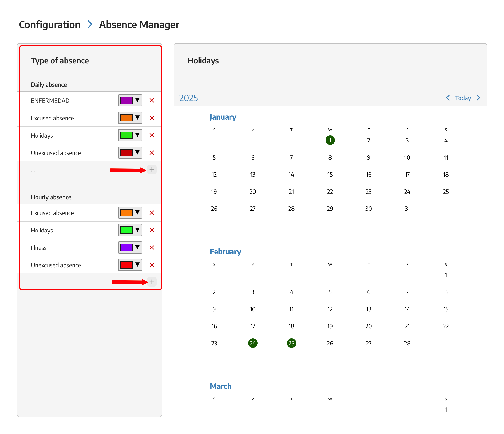Viewport: 504px width, 434px height.
Task: Add a new hourly absence type with plus
Action: click(x=152, y=282)
